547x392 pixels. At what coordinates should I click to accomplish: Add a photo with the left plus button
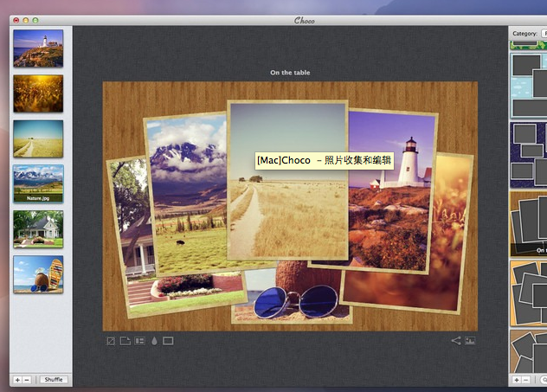point(17,380)
